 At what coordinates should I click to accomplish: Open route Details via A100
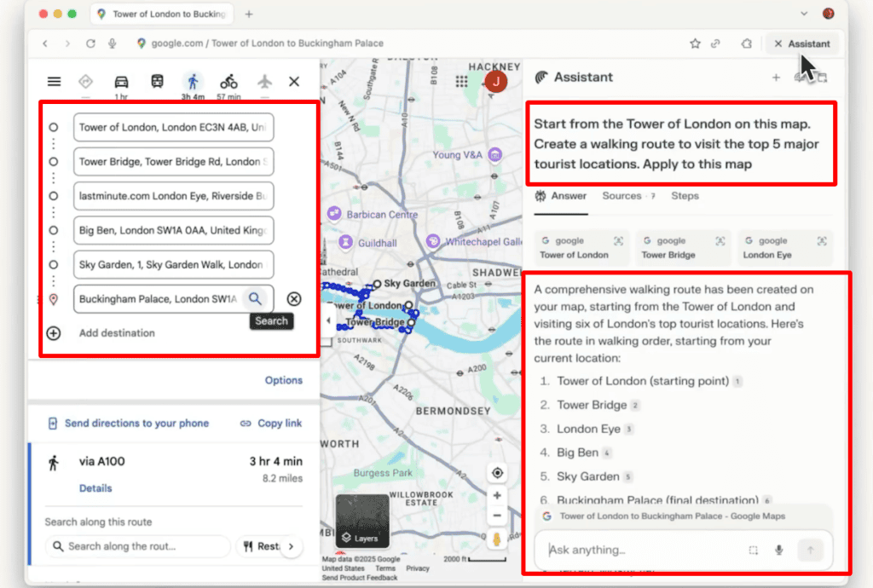coord(95,488)
